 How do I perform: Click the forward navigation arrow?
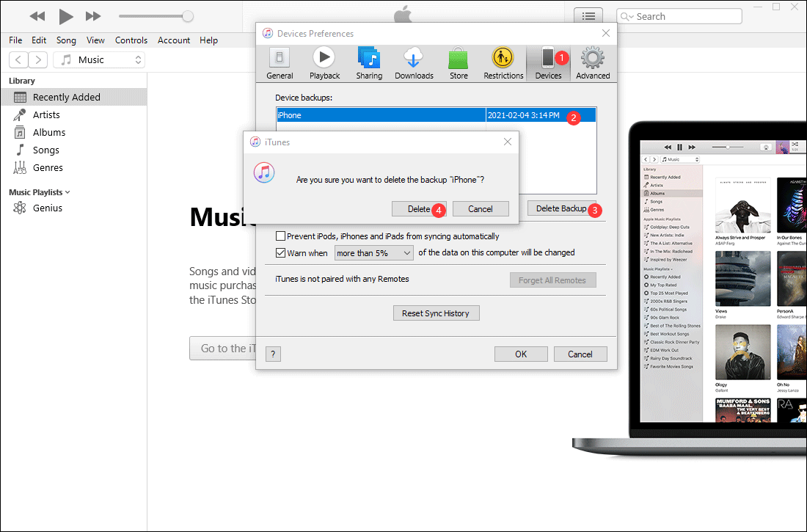38,59
